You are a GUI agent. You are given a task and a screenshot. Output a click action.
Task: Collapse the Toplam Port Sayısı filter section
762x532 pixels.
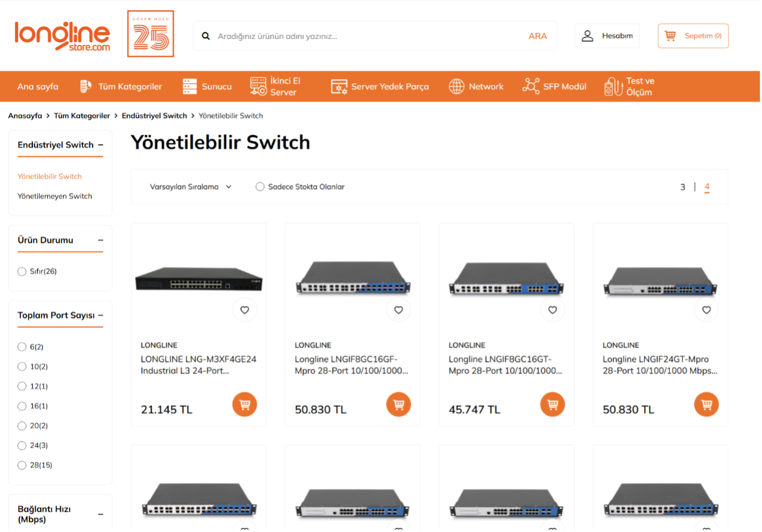100,316
